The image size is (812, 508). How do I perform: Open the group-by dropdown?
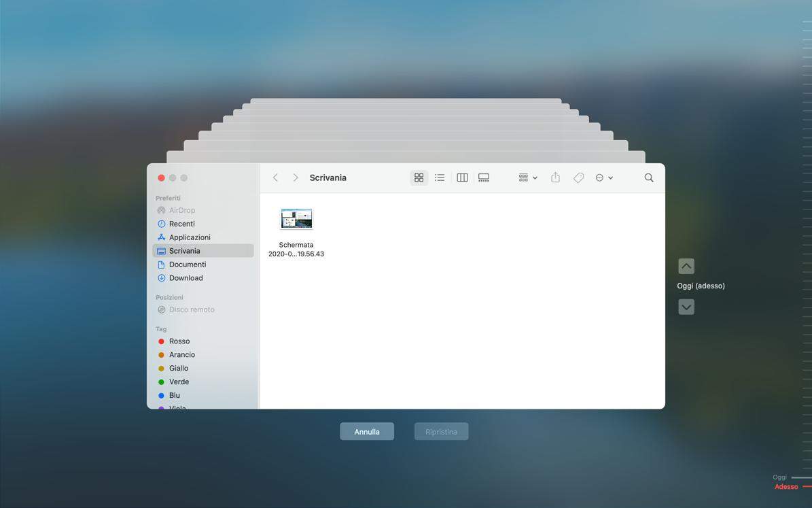pyautogui.click(x=527, y=177)
